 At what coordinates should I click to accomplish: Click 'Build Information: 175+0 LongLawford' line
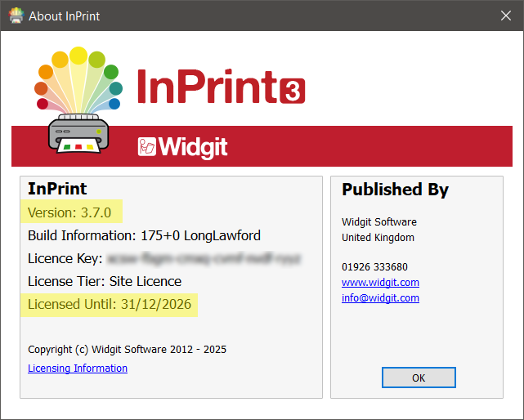144,235
